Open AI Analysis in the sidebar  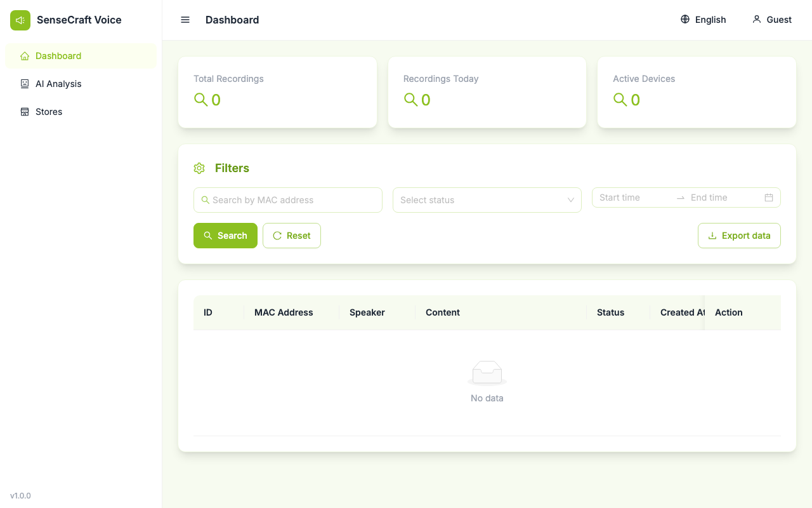(81, 84)
